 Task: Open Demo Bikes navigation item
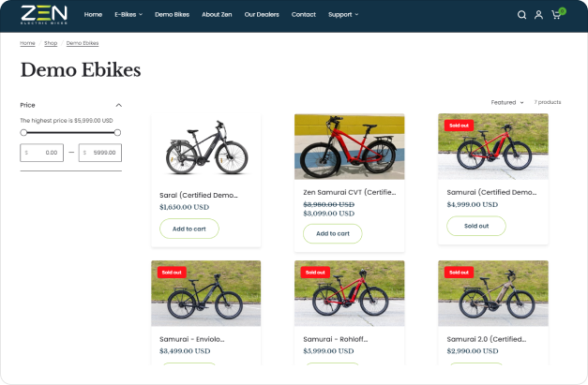click(173, 15)
